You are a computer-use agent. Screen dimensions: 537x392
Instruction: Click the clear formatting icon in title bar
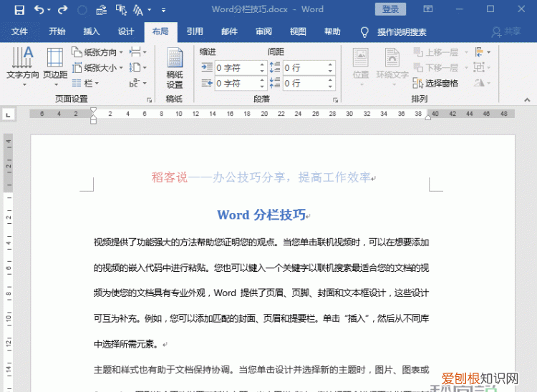137,10
